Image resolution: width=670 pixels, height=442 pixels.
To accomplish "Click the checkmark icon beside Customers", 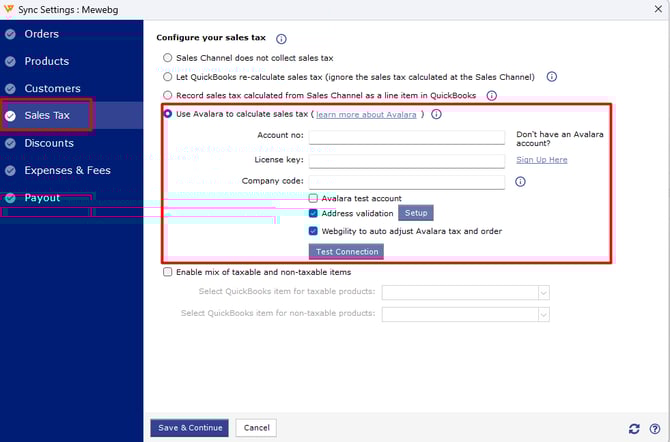I will pos(10,88).
